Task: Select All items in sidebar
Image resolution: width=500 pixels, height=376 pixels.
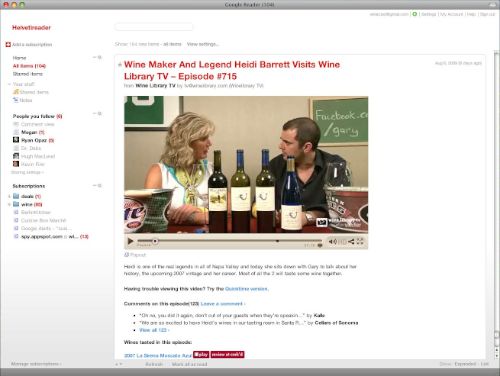Action: (x=29, y=66)
